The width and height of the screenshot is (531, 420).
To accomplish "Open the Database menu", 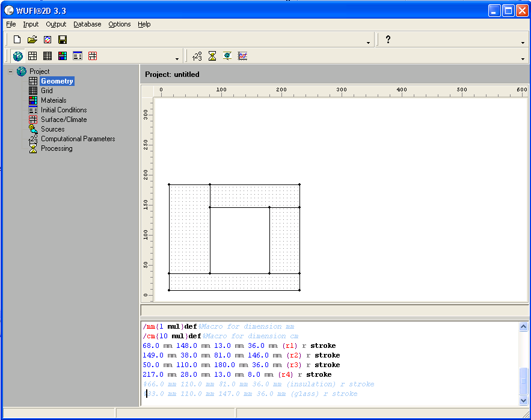I will tap(87, 24).
